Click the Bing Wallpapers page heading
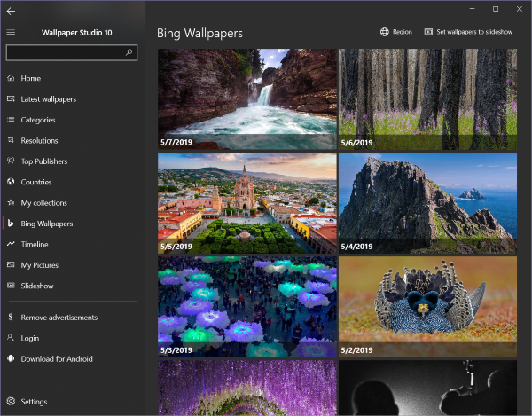This screenshot has height=416, width=532. pos(199,33)
